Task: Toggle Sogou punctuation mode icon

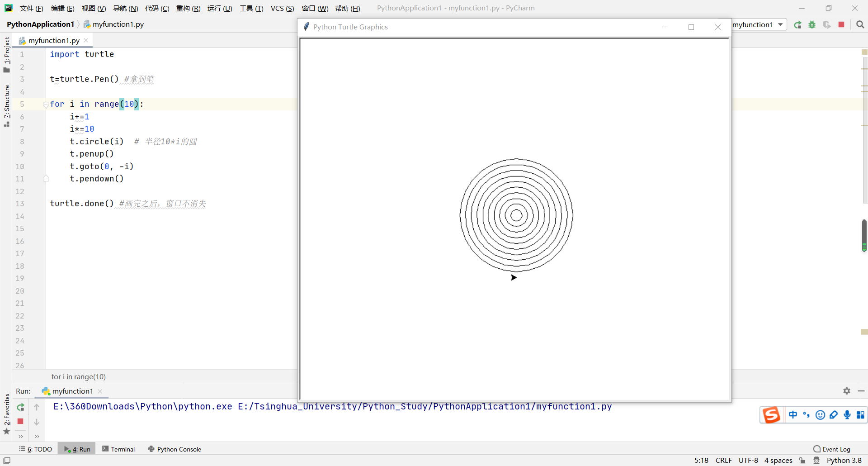Action: point(807,415)
